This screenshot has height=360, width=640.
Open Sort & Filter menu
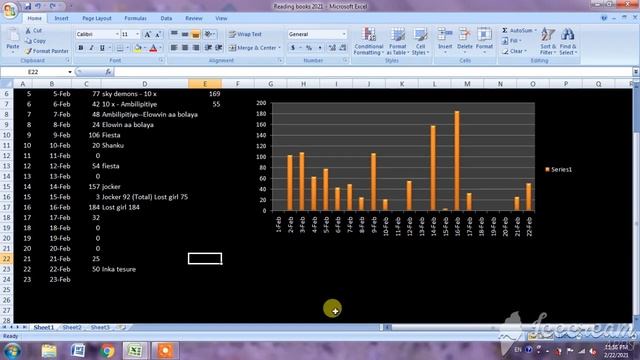(548, 41)
